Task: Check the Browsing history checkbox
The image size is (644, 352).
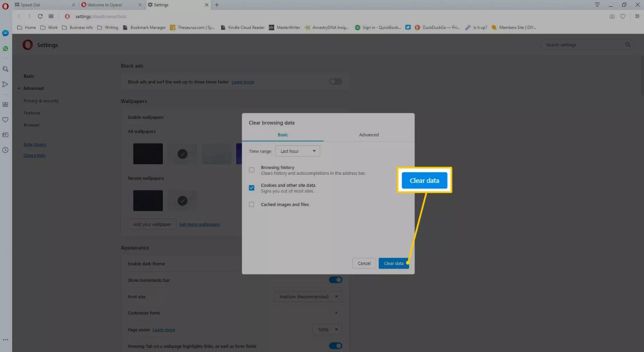Action: 252,170
